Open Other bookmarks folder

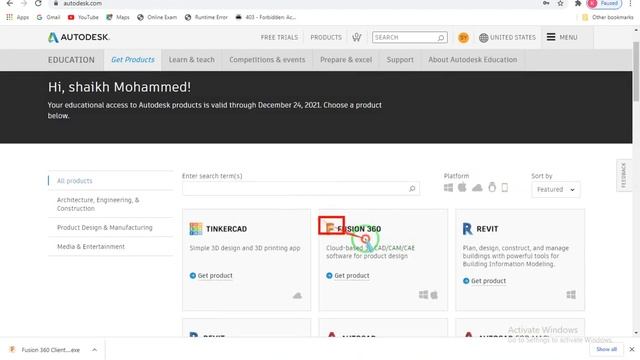click(607, 17)
